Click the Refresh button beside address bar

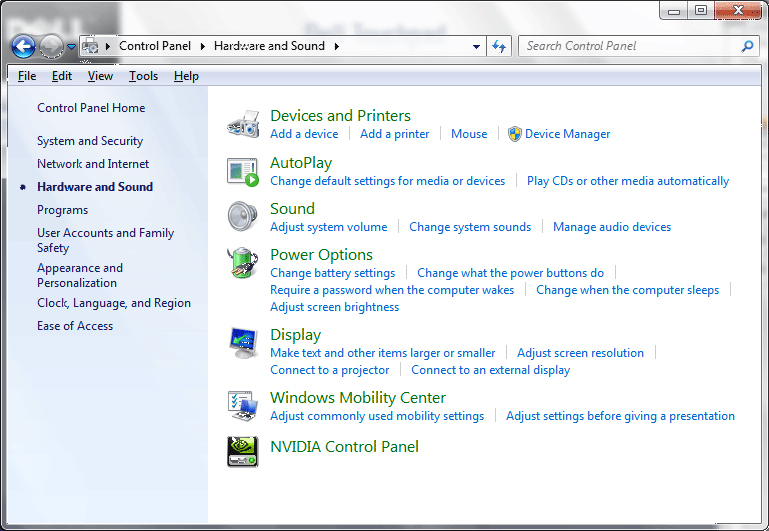click(499, 46)
